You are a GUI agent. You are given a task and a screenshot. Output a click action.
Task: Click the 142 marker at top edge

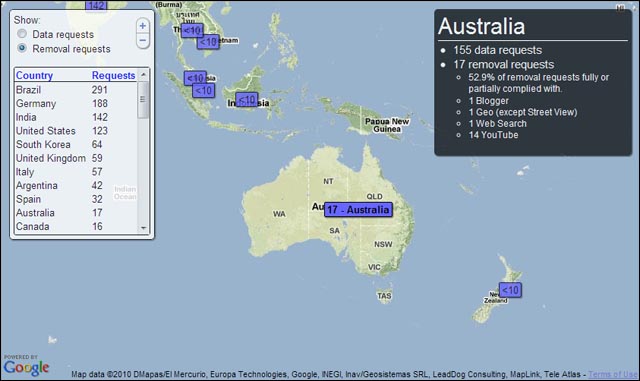96,5
